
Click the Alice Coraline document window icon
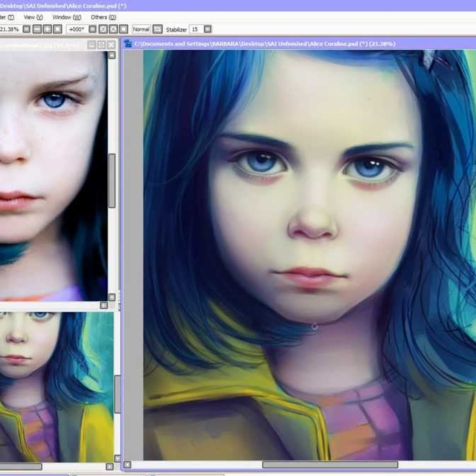pyautogui.click(x=128, y=44)
